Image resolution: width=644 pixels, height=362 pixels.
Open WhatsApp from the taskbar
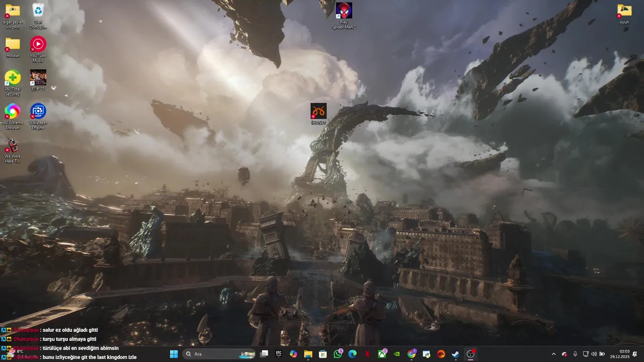(x=338, y=354)
